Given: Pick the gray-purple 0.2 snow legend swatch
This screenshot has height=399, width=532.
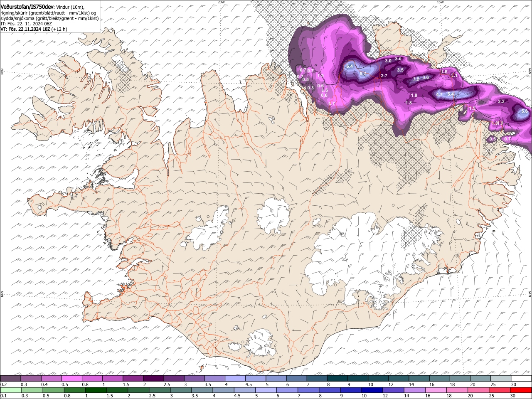Looking at the screenshot, I should click(x=10, y=379).
